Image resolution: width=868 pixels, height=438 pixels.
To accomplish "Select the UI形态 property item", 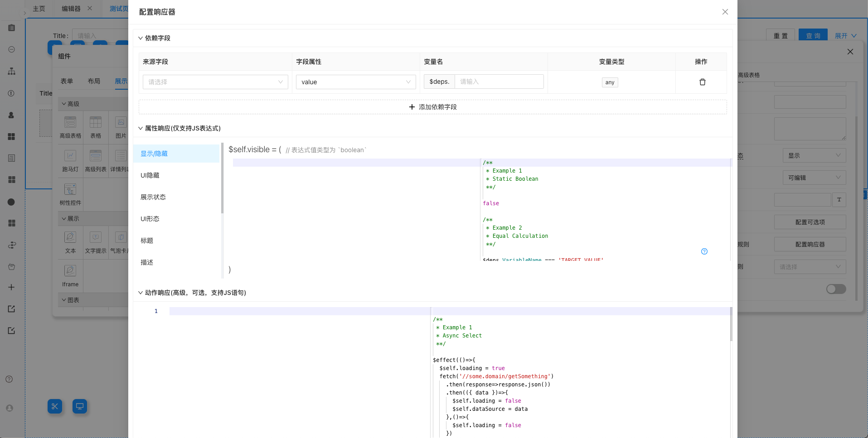I will (176, 219).
